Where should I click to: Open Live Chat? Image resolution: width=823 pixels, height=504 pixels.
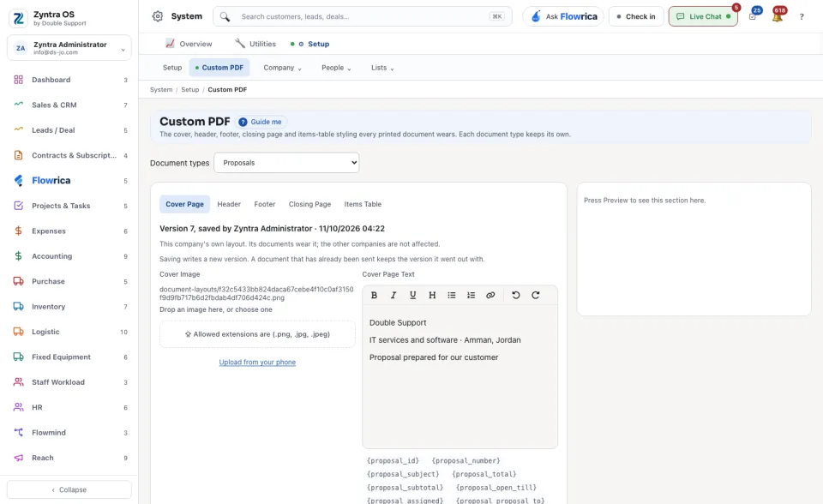coord(703,16)
